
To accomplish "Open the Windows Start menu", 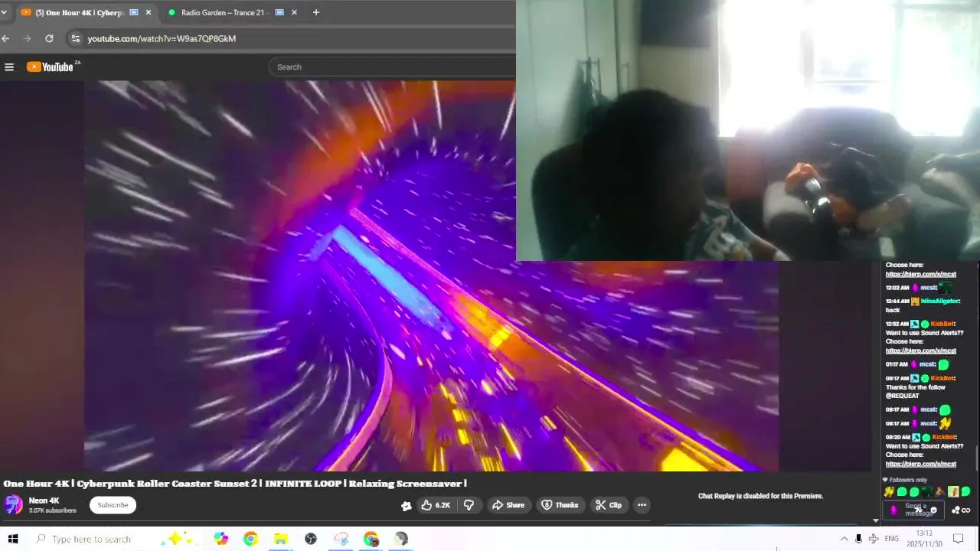I will (x=12, y=539).
